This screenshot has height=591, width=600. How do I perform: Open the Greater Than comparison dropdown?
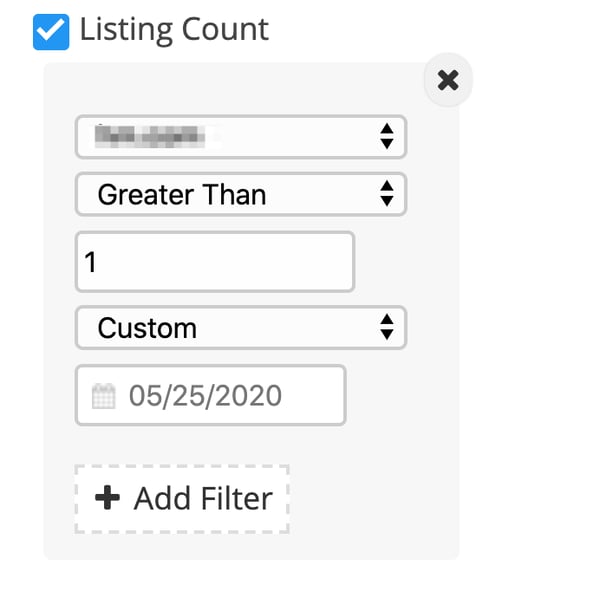tap(241, 194)
